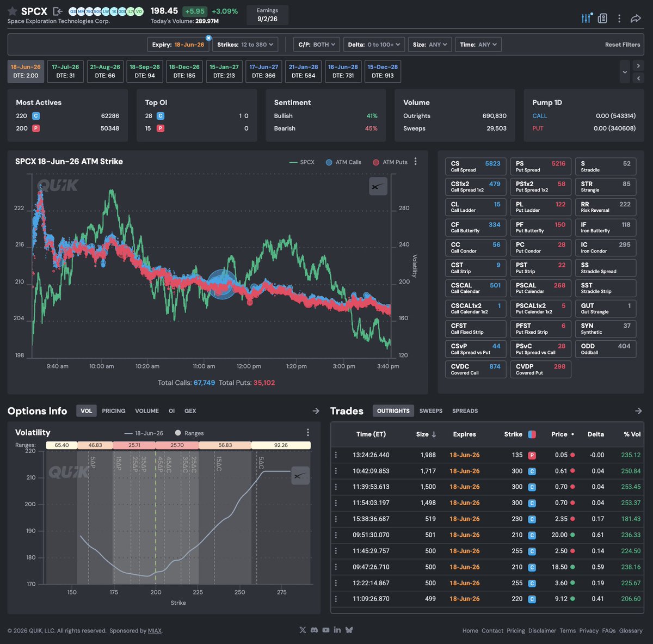Viewport: 653px width, 644px height.
Task: Open the Time ANY dropdown
Action: 478,45
